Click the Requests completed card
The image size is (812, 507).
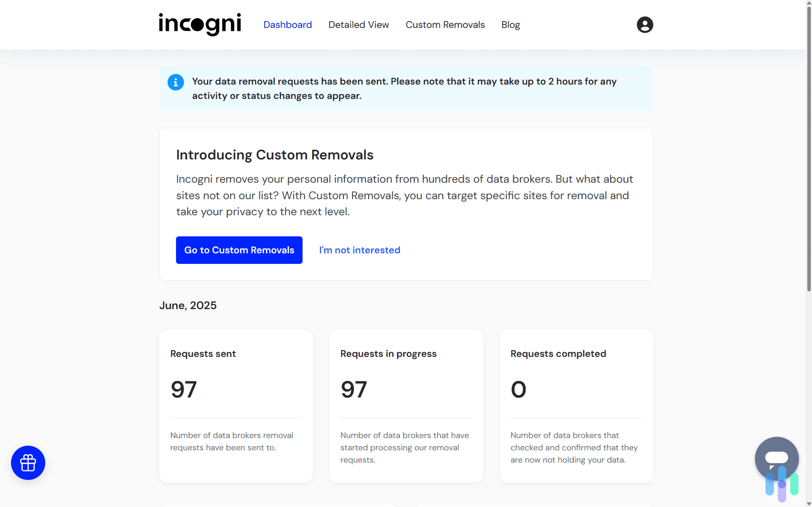pyautogui.click(x=576, y=406)
